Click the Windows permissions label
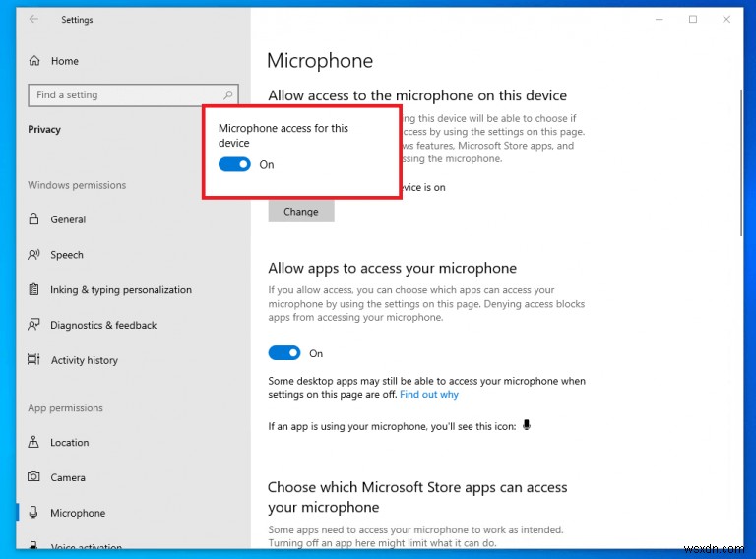This screenshot has width=756, height=559. [x=77, y=185]
